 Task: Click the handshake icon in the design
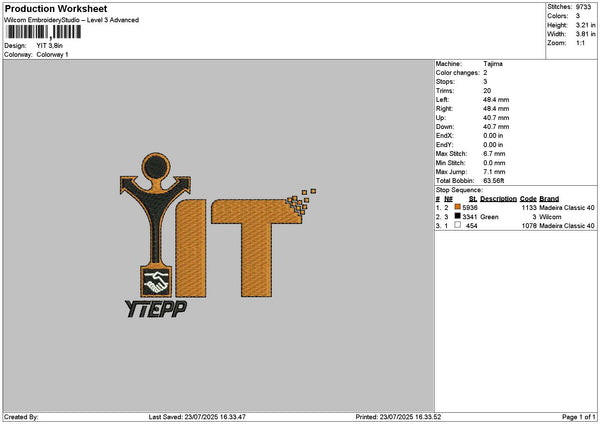pos(156,282)
